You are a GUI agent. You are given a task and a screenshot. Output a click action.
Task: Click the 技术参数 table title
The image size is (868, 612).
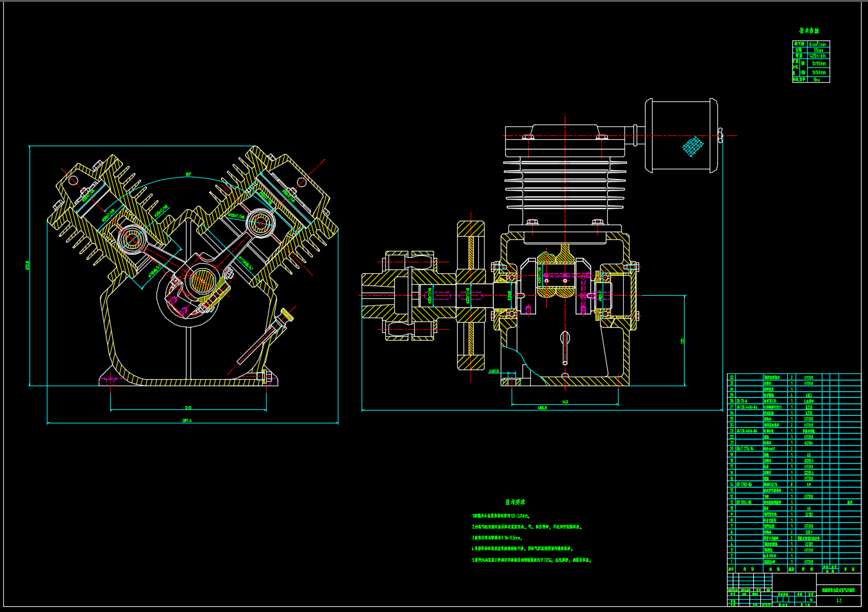[809, 31]
